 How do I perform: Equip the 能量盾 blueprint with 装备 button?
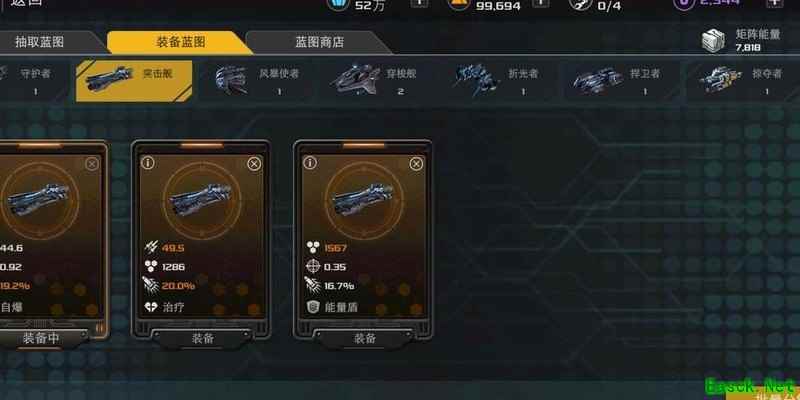pos(364,338)
